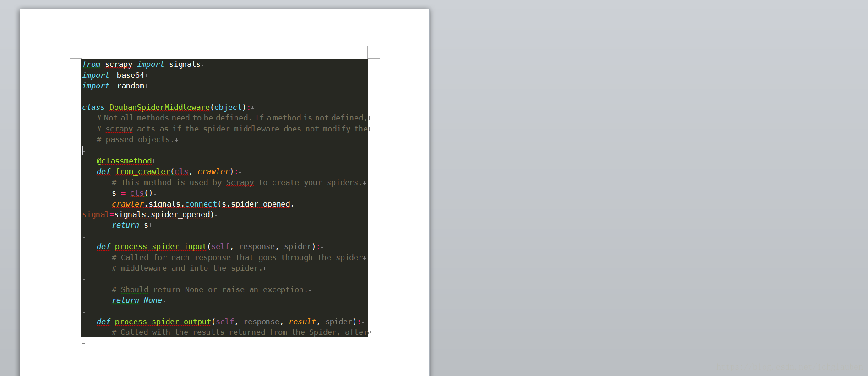
Task: Click the 'return s' statement
Action: [130, 225]
